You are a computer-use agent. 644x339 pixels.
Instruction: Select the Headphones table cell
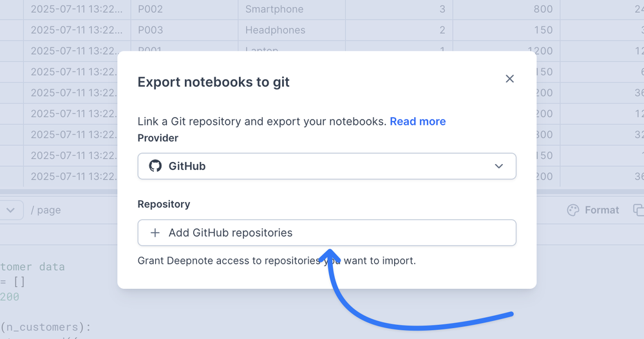click(x=275, y=30)
